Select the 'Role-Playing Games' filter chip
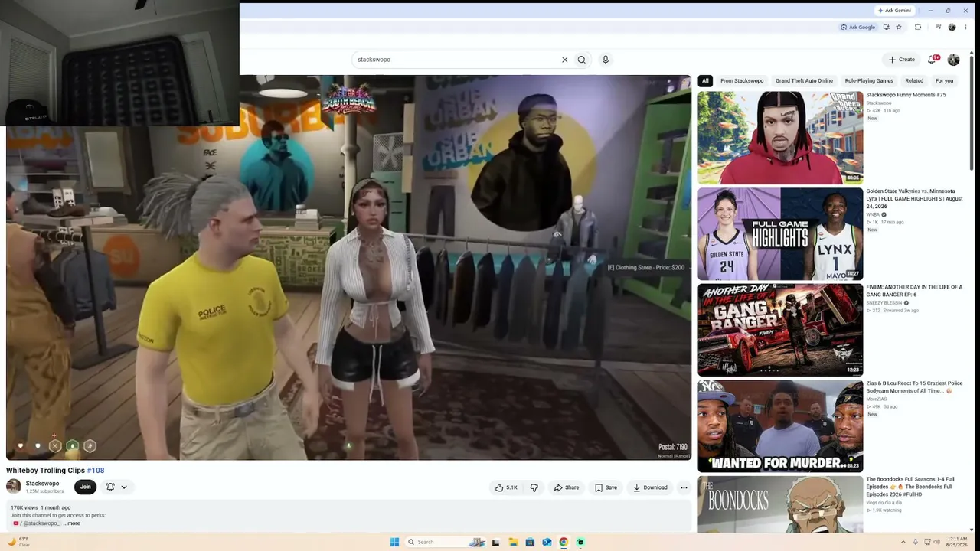 [x=869, y=80]
